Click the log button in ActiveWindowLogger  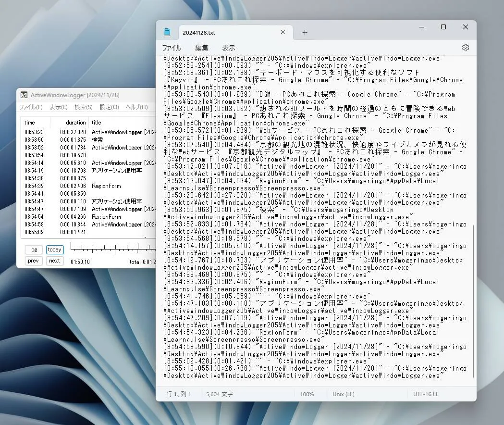pyautogui.click(x=33, y=250)
